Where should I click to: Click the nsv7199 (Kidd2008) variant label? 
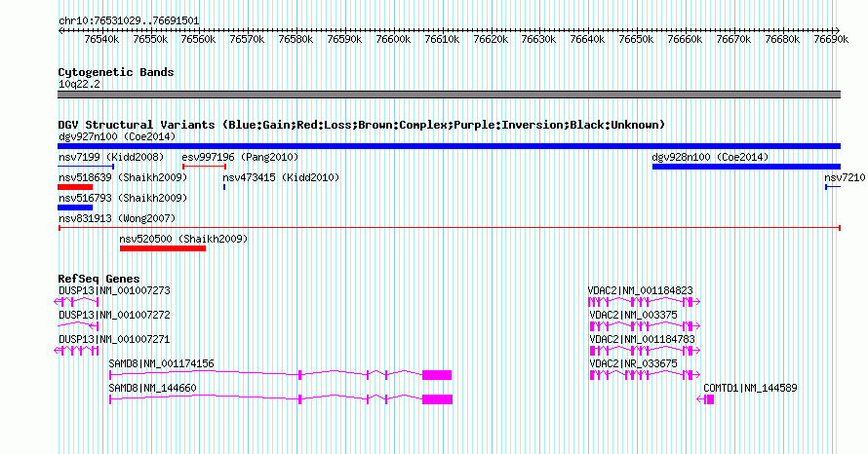(111, 157)
